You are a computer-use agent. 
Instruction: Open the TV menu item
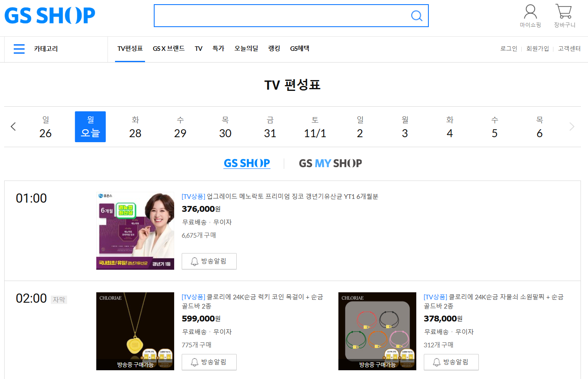click(199, 49)
